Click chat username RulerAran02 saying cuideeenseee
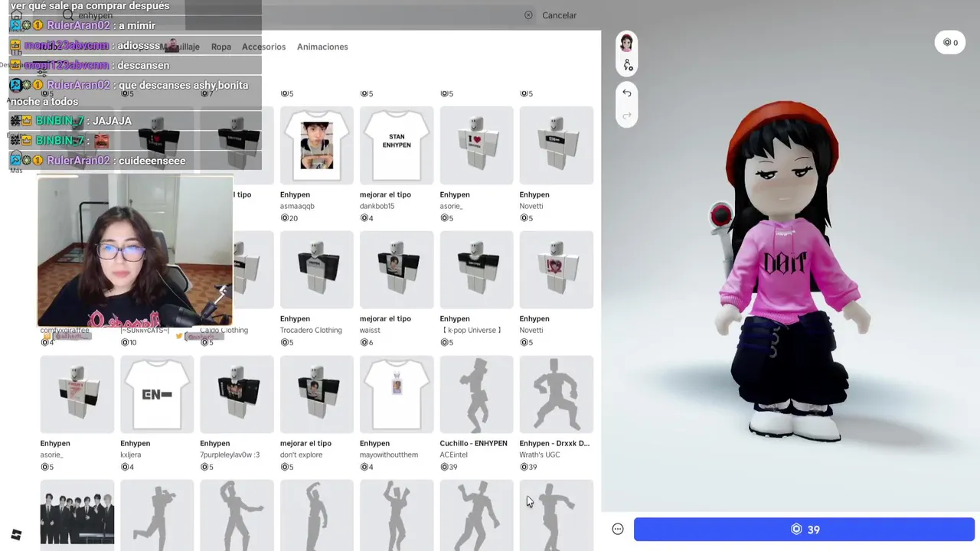The height and width of the screenshot is (551, 980). pos(79,161)
